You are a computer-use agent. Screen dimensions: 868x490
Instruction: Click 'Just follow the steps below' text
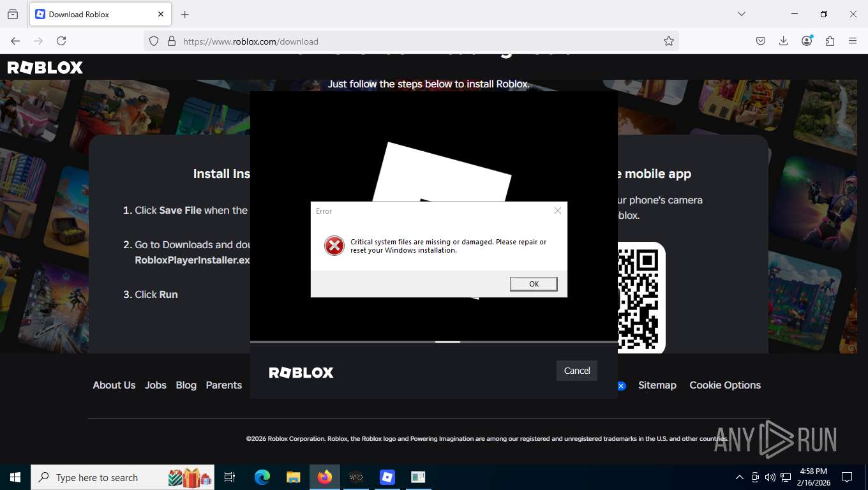coord(428,84)
